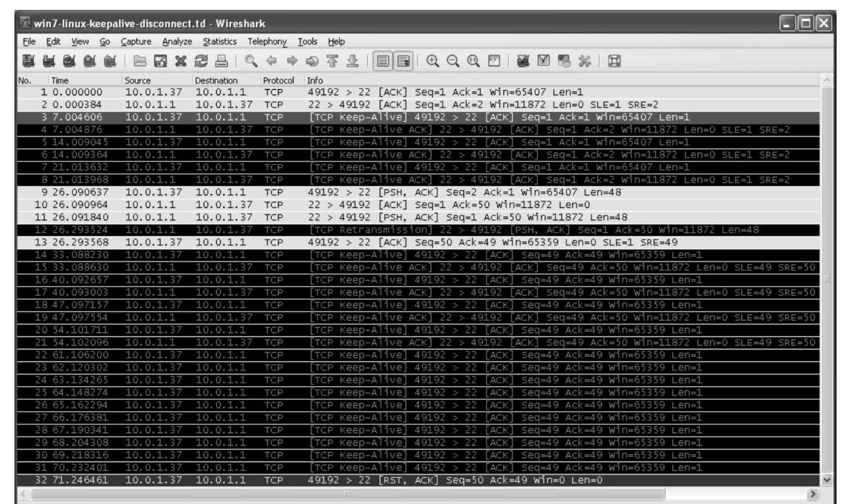The height and width of the screenshot is (504, 849).
Task: Toggle auto scroll in live capture
Action: tap(403, 61)
